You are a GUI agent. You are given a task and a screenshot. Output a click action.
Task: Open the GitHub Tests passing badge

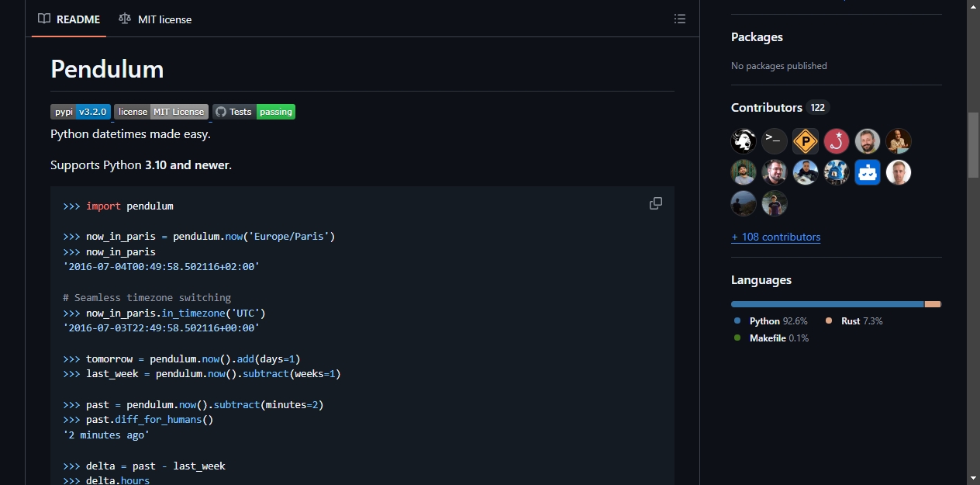tap(254, 112)
